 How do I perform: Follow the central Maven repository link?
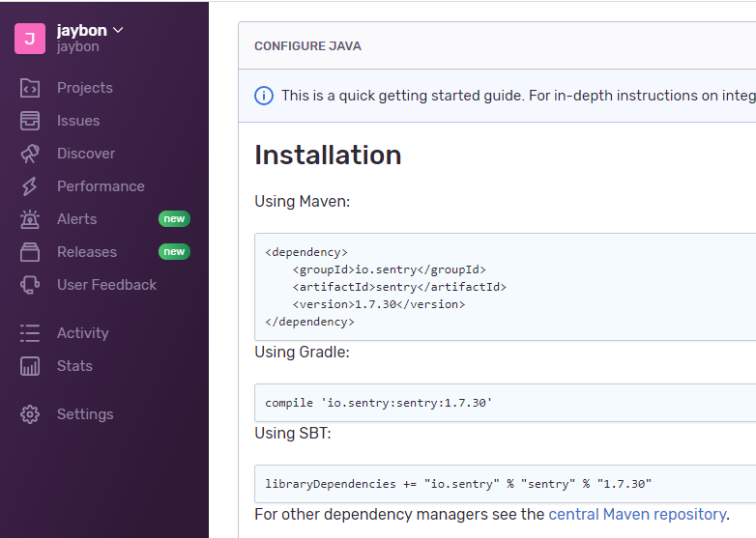coord(637,515)
